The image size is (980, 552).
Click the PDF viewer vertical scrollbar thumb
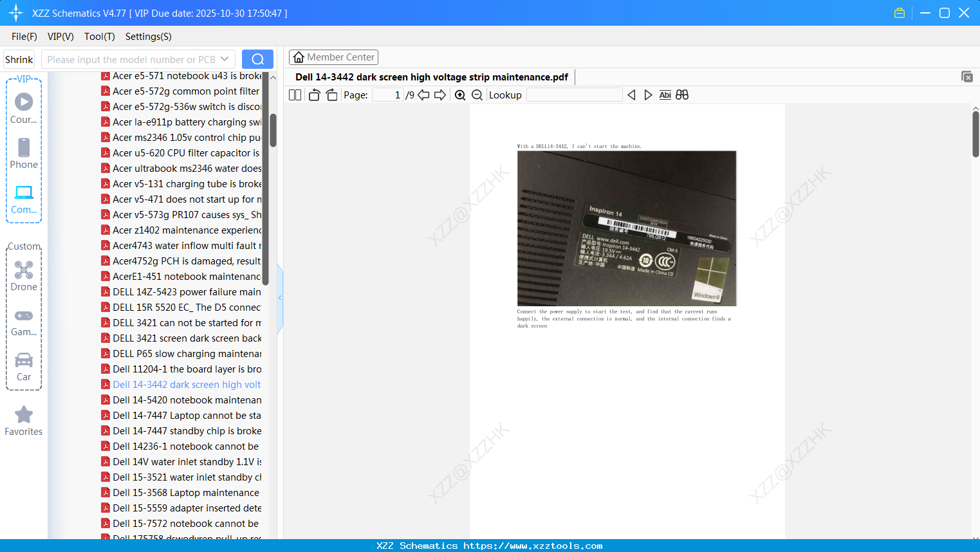tap(975, 134)
